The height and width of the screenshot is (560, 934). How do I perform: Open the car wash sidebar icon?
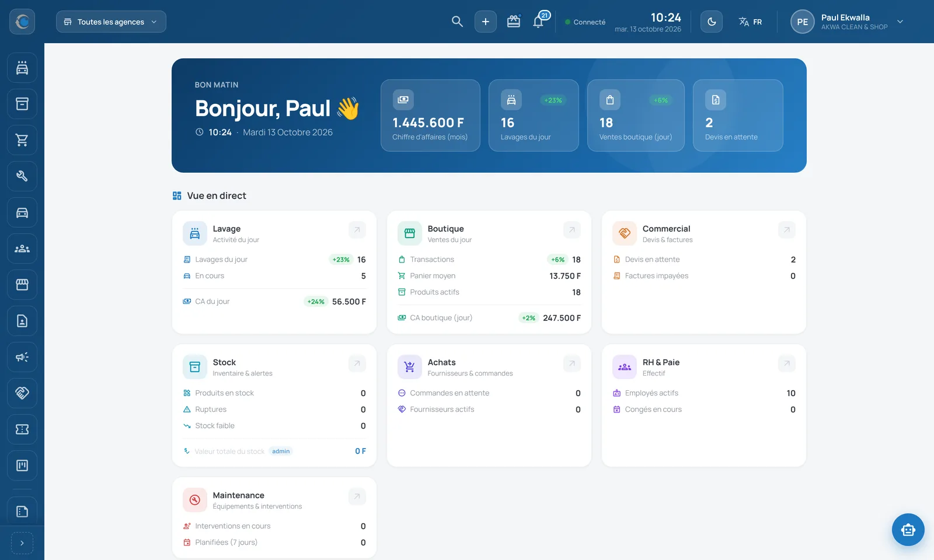22,68
